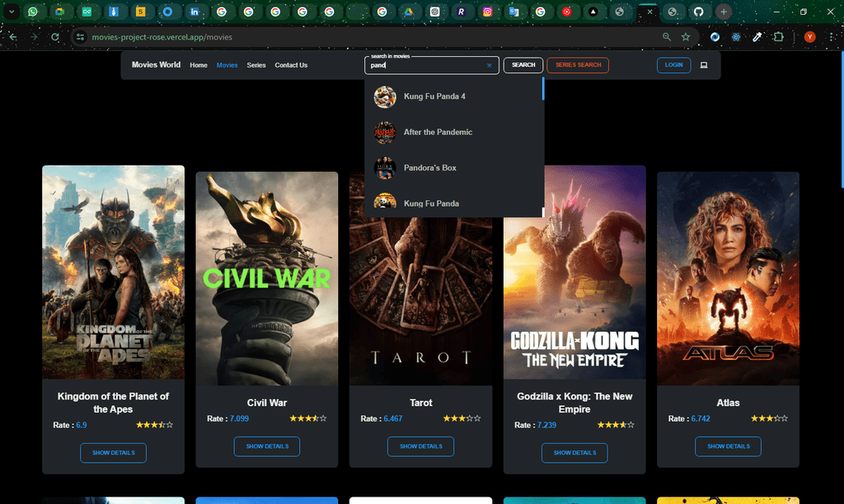
Task: Click the address bar URL
Action: 162,37
